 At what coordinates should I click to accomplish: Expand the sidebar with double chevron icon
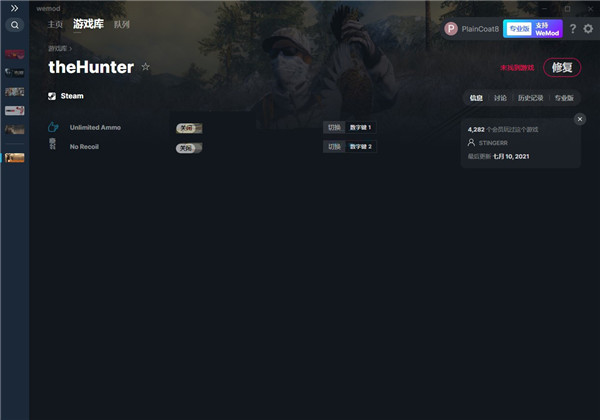tap(14, 8)
